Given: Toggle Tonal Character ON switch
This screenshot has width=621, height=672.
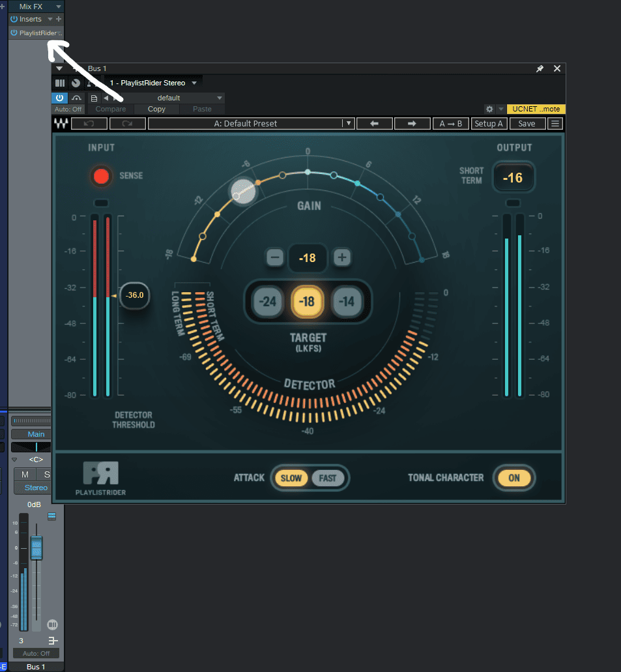Looking at the screenshot, I should click(514, 478).
